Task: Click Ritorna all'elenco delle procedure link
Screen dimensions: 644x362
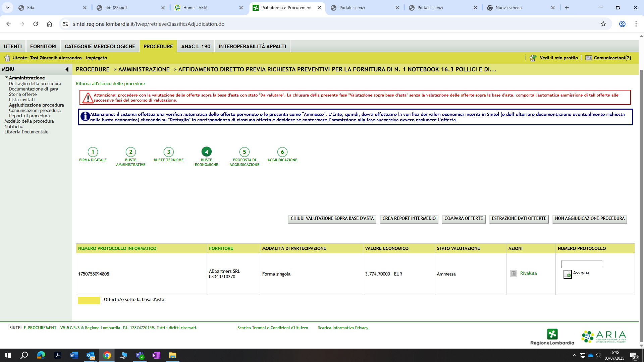Action: (x=110, y=83)
